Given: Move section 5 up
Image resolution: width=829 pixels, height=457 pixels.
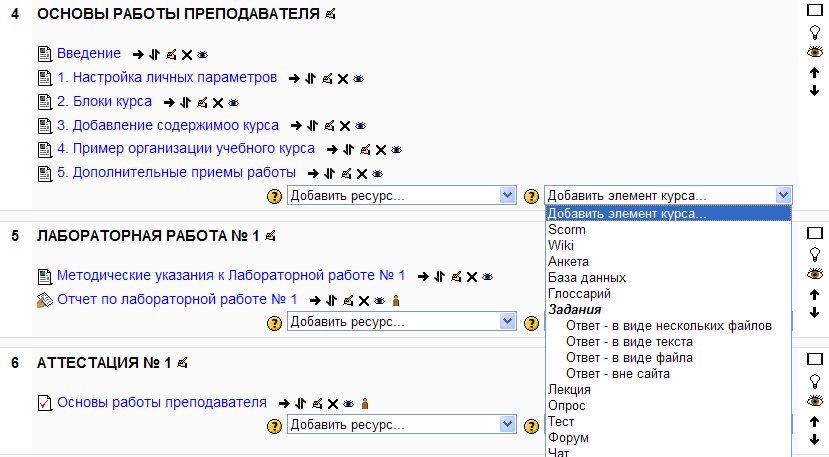Looking at the screenshot, I should [814, 295].
